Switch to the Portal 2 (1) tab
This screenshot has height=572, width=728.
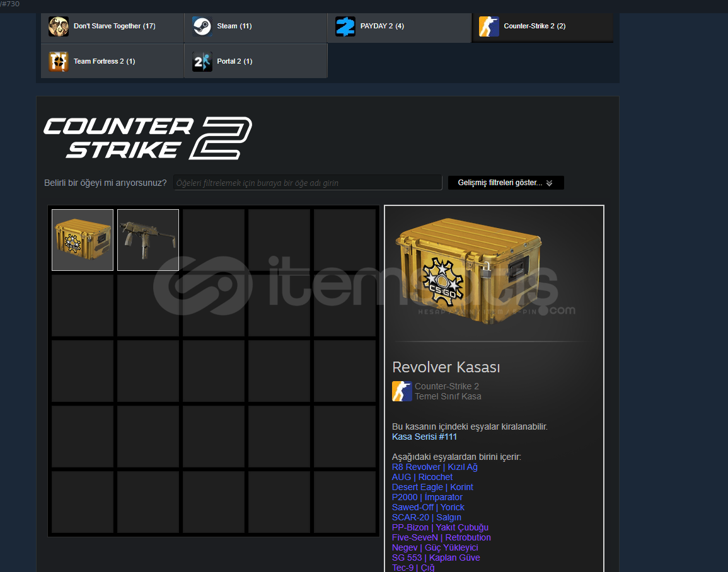tap(256, 61)
